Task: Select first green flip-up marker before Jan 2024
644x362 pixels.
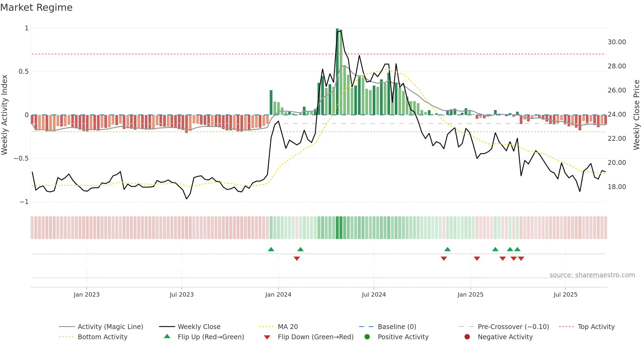Action: [x=271, y=249]
